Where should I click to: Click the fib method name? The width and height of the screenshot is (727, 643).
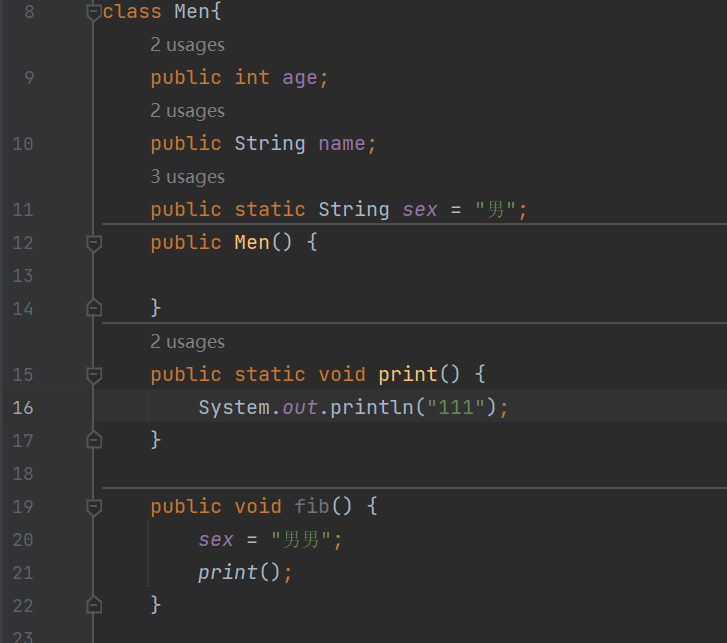312,507
